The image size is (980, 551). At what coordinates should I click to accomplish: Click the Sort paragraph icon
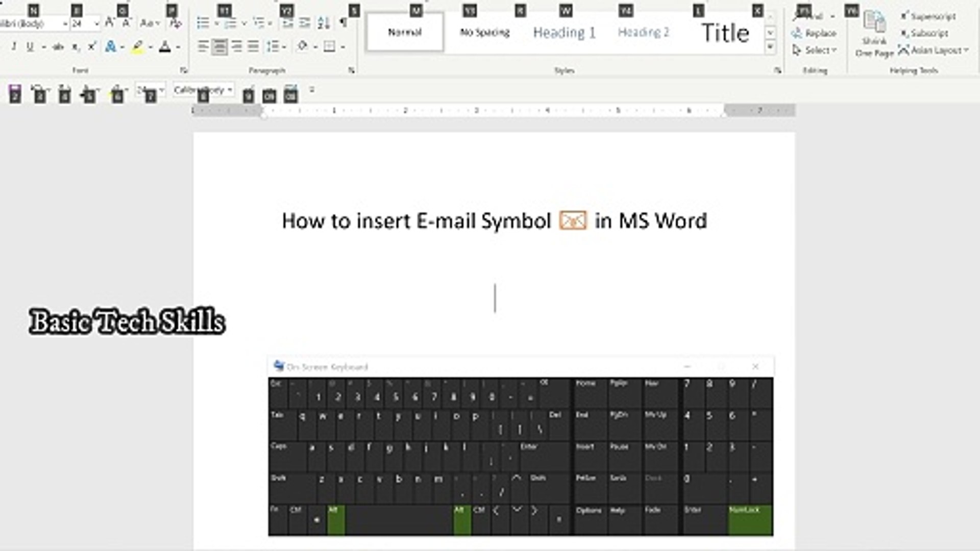323,23
